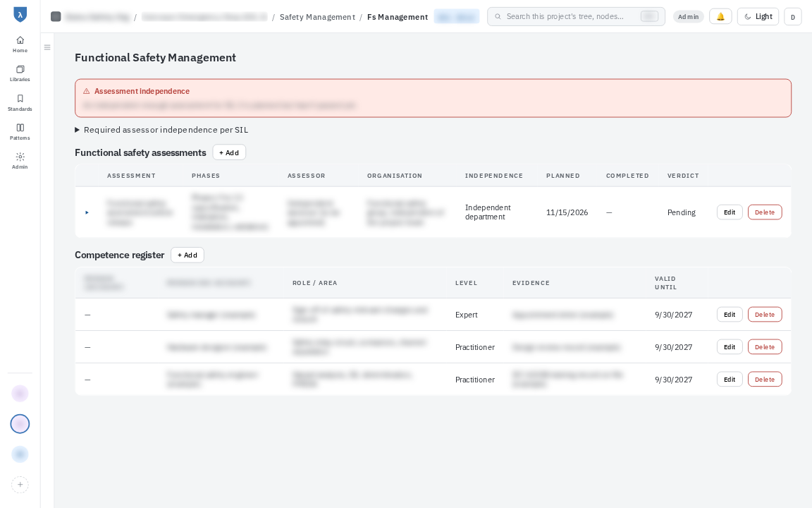Image resolution: width=812 pixels, height=508 pixels.
Task: Open the user menu D avatar
Action: (793, 17)
